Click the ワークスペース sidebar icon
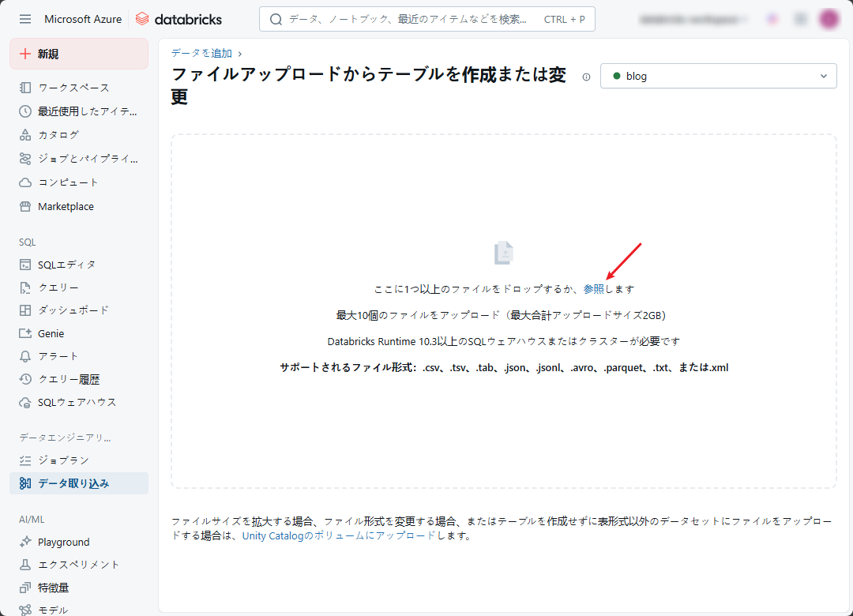Screen dimensions: 853x616 (25, 88)
